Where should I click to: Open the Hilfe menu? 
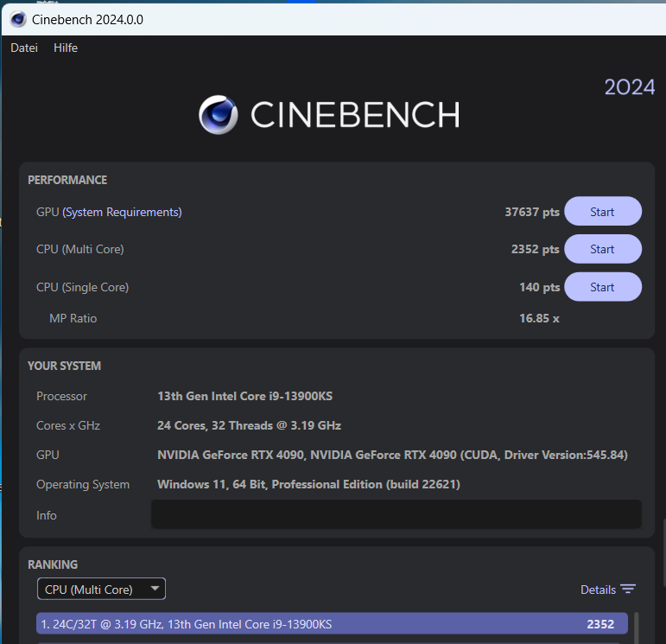point(66,48)
